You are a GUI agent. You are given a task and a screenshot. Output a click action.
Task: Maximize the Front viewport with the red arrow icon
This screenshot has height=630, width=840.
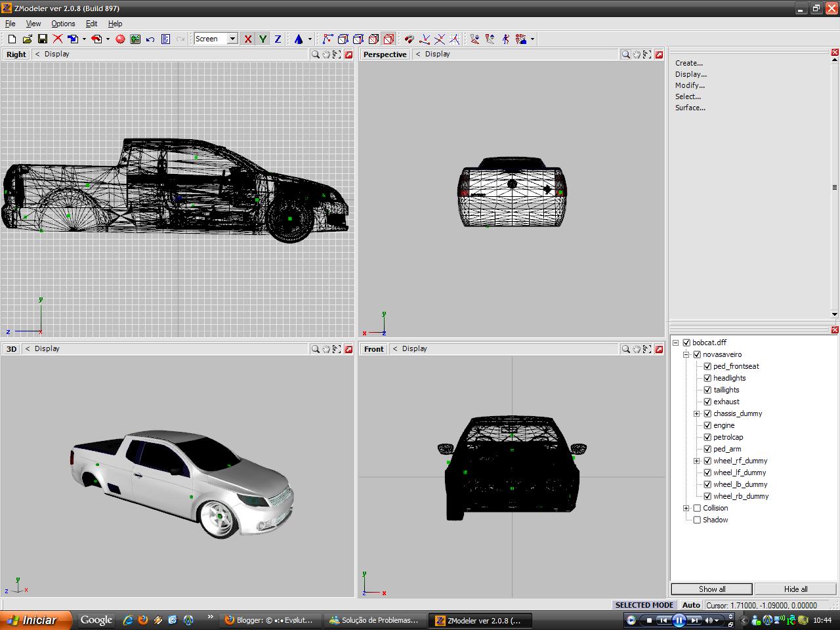click(x=659, y=348)
